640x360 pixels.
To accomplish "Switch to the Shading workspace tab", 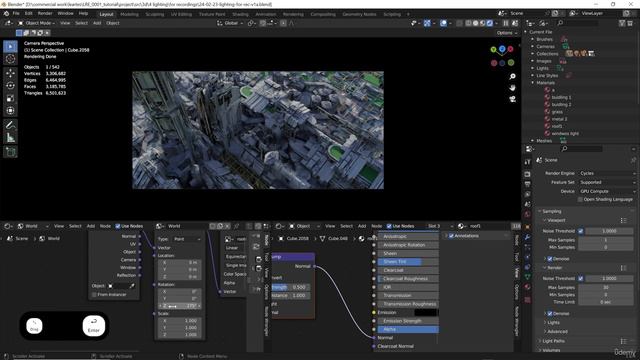I will click(240, 14).
